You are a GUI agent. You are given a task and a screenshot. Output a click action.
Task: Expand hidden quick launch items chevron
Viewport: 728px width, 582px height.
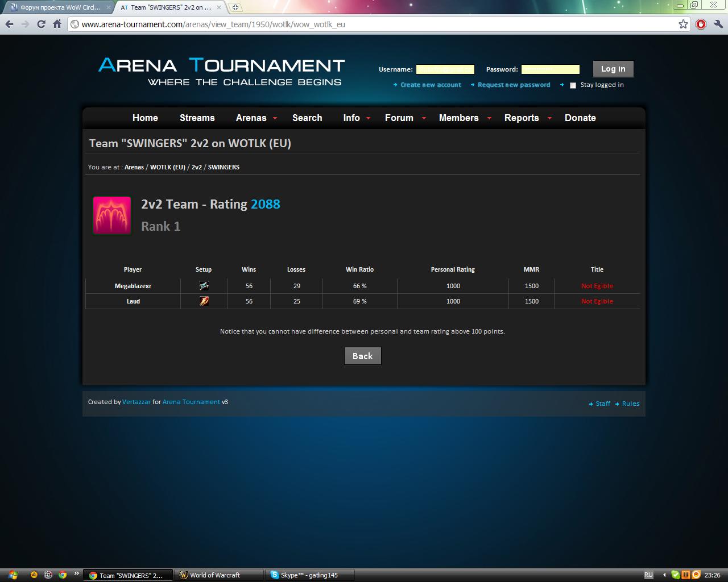pos(77,573)
